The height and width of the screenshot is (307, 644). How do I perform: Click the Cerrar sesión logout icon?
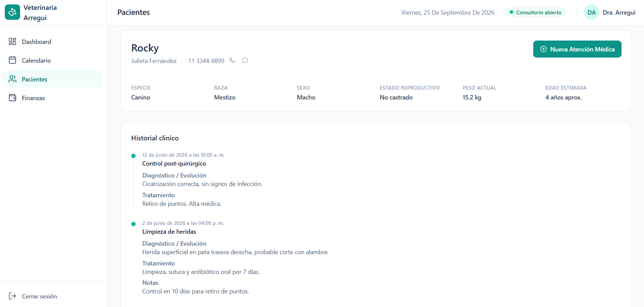[12, 296]
